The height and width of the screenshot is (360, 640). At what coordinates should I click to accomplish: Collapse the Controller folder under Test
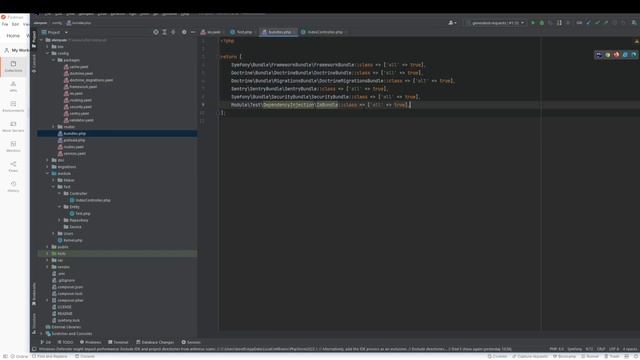(x=60, y=193)
